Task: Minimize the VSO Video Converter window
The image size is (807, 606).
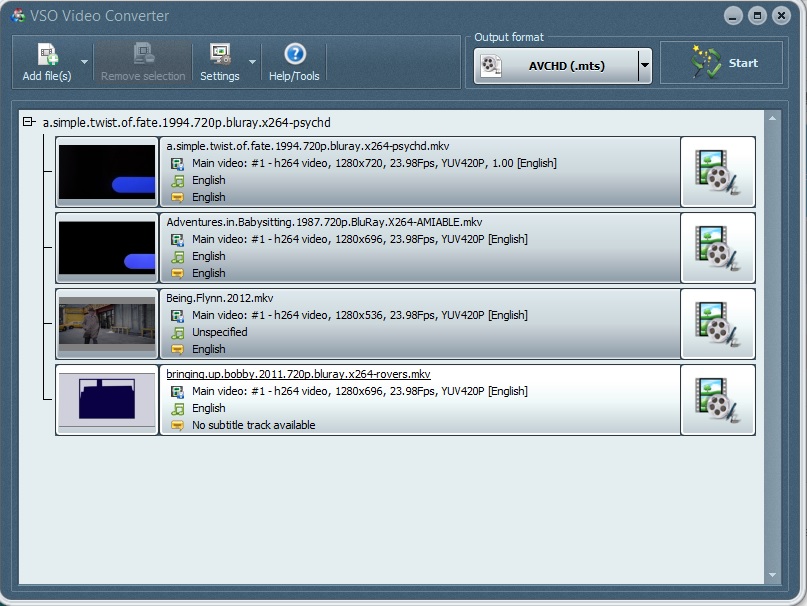Action: coord(733,16)
